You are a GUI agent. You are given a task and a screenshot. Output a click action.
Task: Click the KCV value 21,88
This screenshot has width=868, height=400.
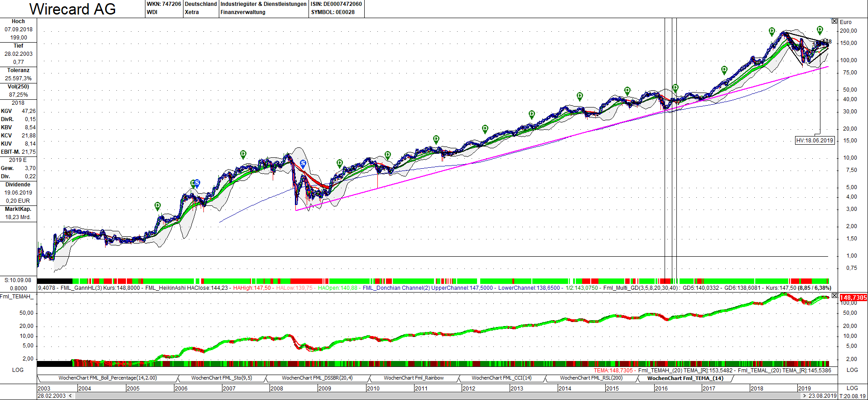pos(29,136)
